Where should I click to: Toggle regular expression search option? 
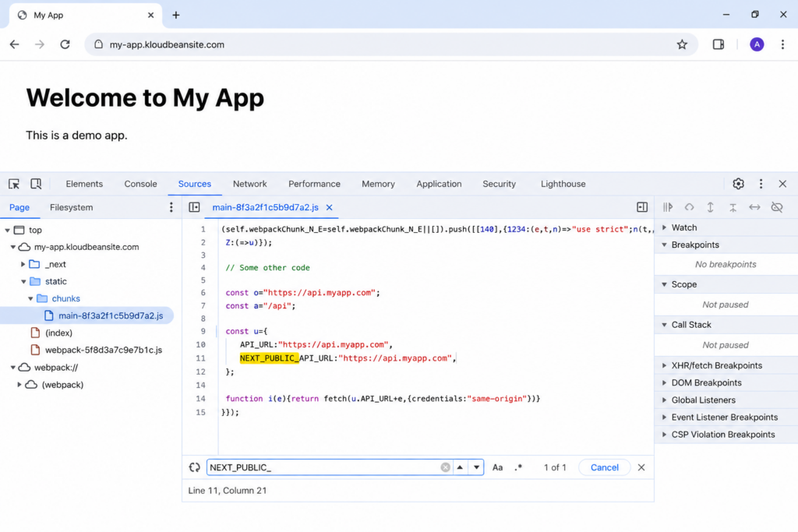point(518,467)
